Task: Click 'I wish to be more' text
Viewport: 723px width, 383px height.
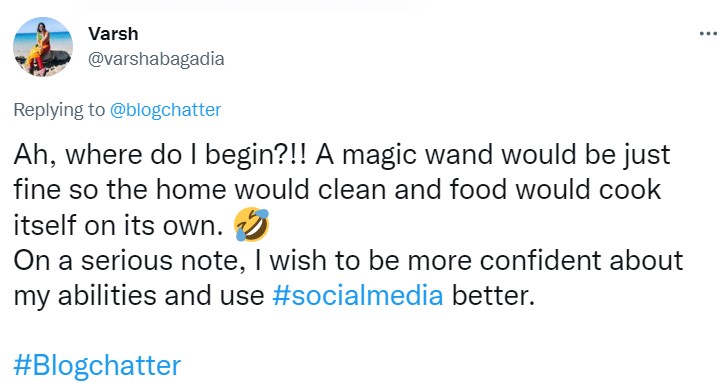Action: [x=363, y=260]
